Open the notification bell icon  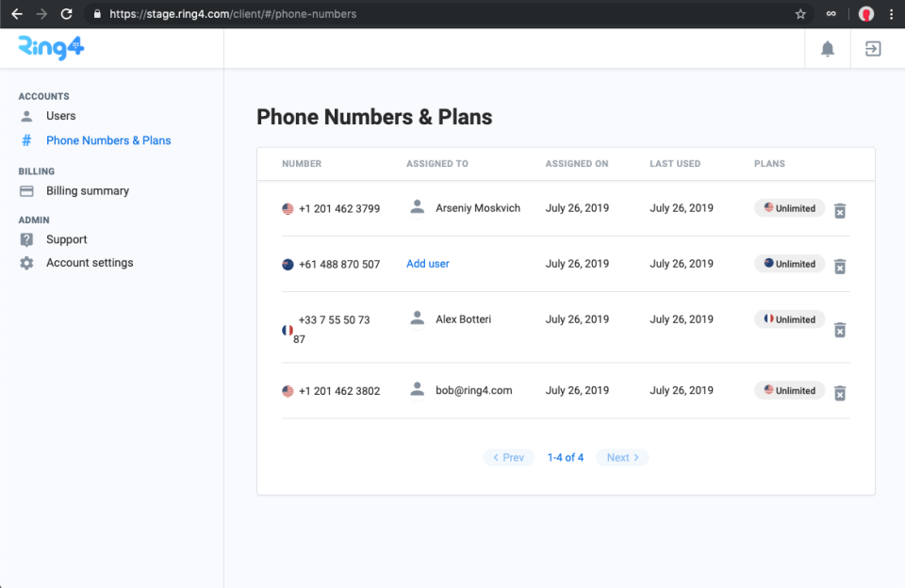point(827,48)
